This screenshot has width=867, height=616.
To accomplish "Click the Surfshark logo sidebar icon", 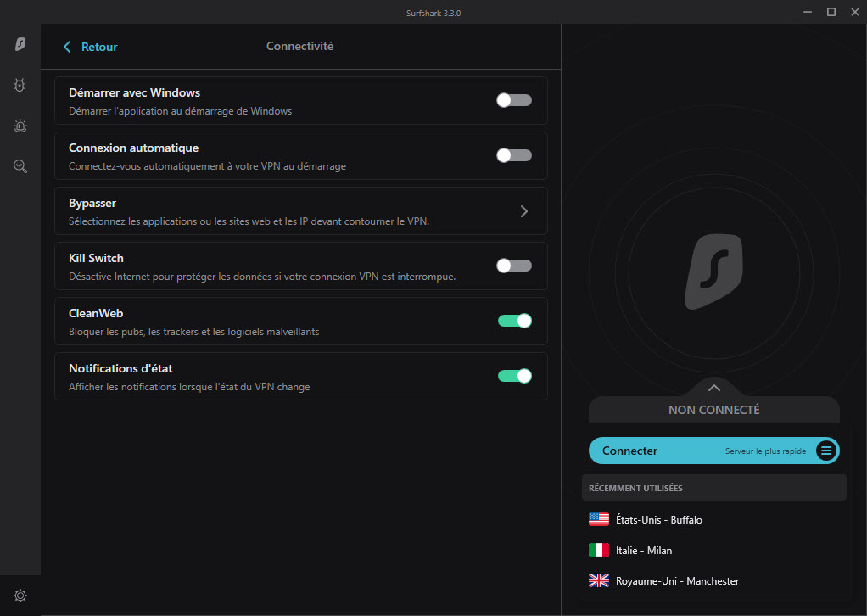I will 20,43.
